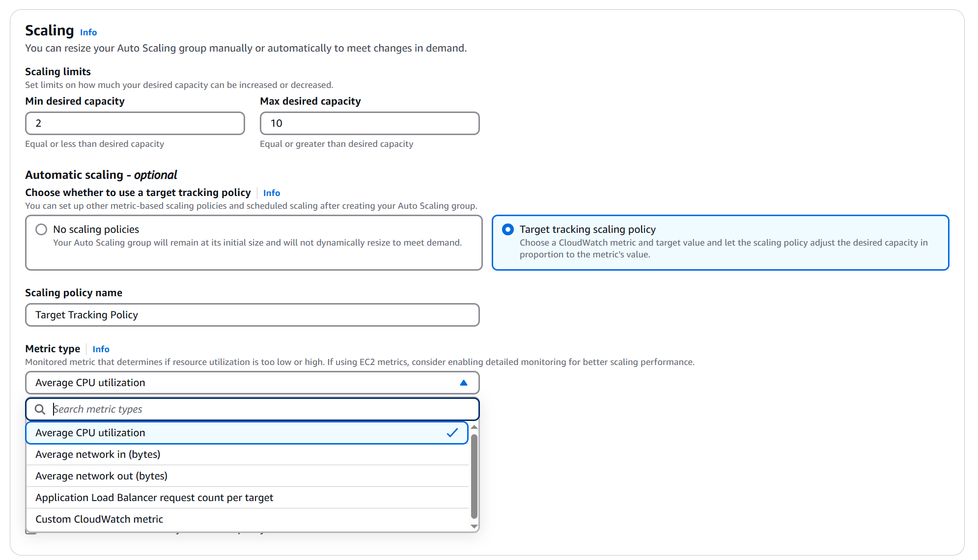
Task: Click the checkmark beside Average CPU utilization
Action: tap(452, 433)
